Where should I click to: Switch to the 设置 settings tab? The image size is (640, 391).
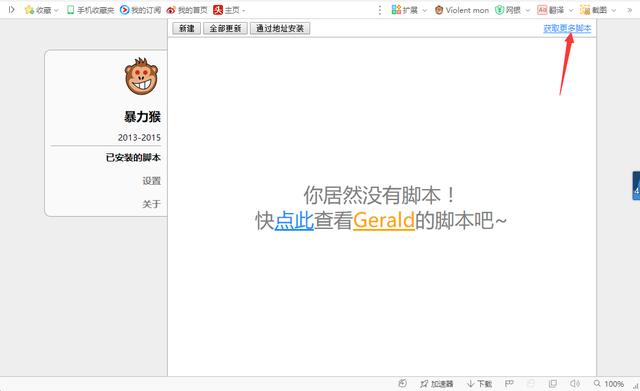pyautogui.click(x=151, y=181)
